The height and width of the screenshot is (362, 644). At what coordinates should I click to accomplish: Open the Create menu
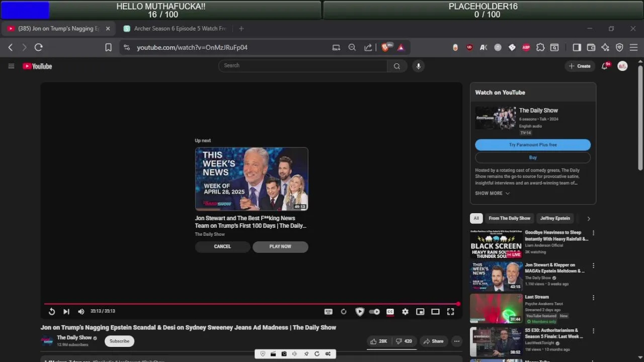[x=580, y=66]
